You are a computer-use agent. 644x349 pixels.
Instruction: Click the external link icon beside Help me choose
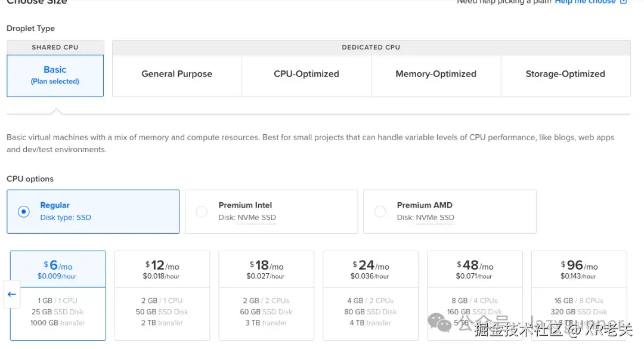click(x=624, y=2)
